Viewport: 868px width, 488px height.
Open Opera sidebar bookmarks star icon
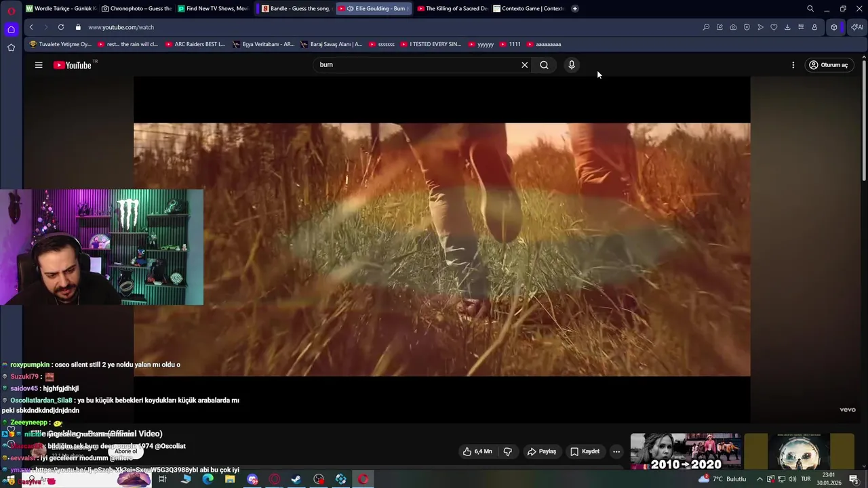coord(11,47)
